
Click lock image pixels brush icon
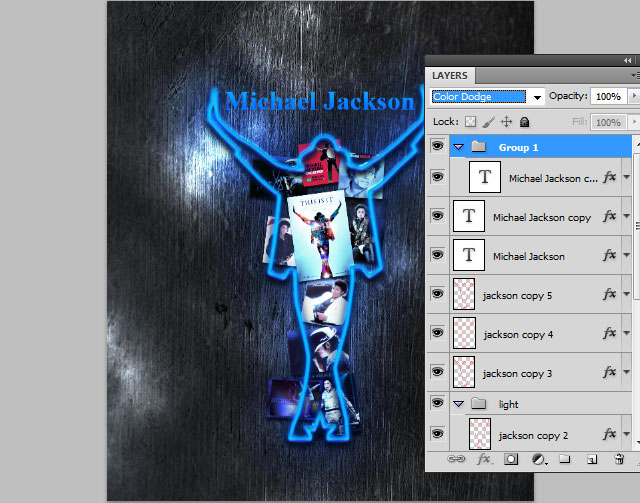[489, 122]
